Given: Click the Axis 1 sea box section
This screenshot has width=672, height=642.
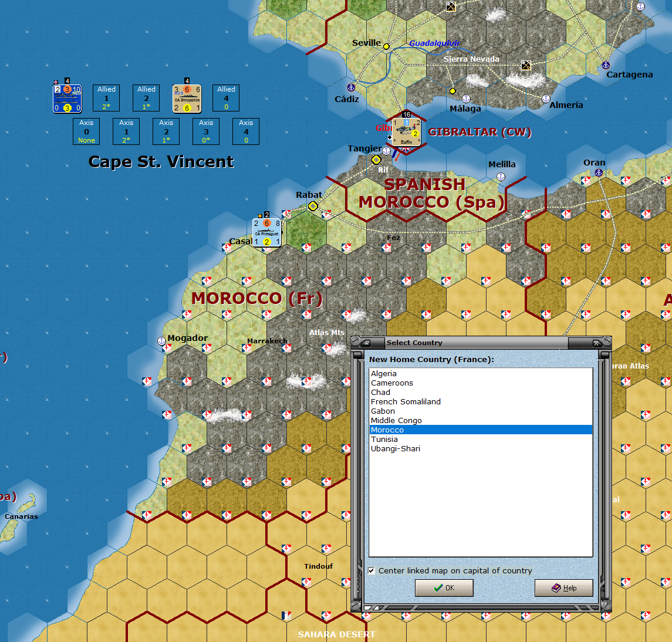Looking at the screenshot, I should pyautogui.click(x=126, y=131).
